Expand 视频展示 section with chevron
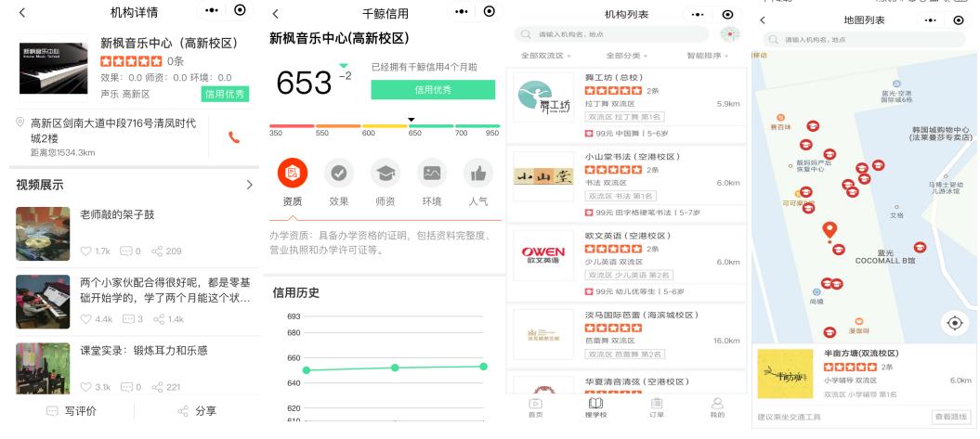 (249, 185)
